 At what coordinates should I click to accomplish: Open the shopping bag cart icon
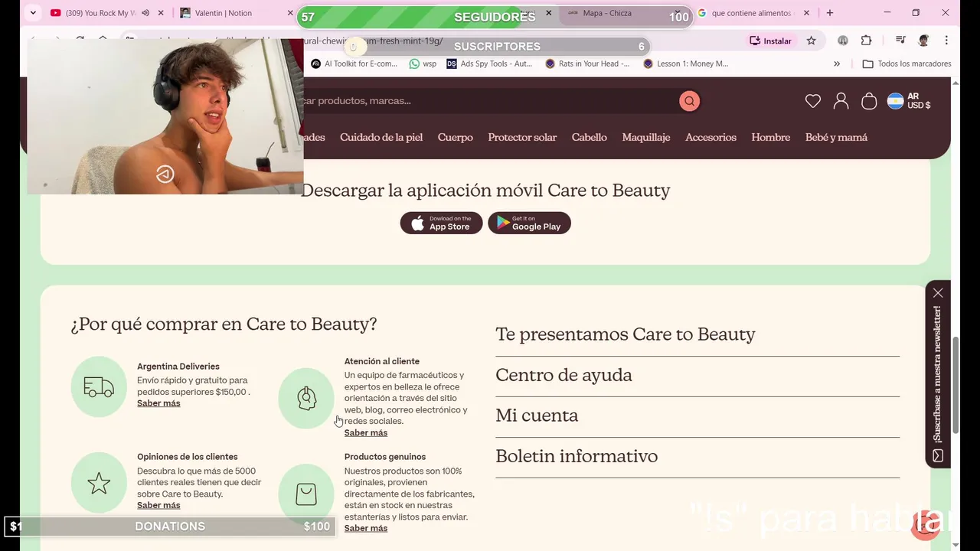click(x=869, y=101)
